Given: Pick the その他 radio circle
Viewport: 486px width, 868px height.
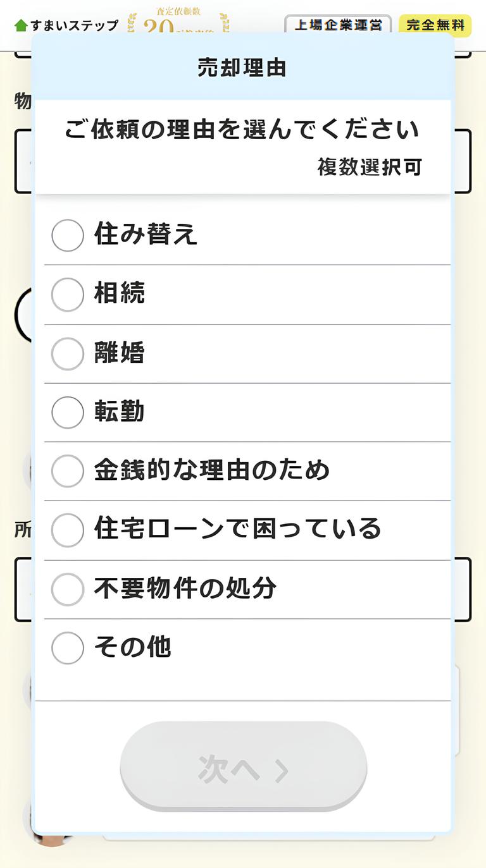Looking at the screenshot, I should tap(67, 648).
